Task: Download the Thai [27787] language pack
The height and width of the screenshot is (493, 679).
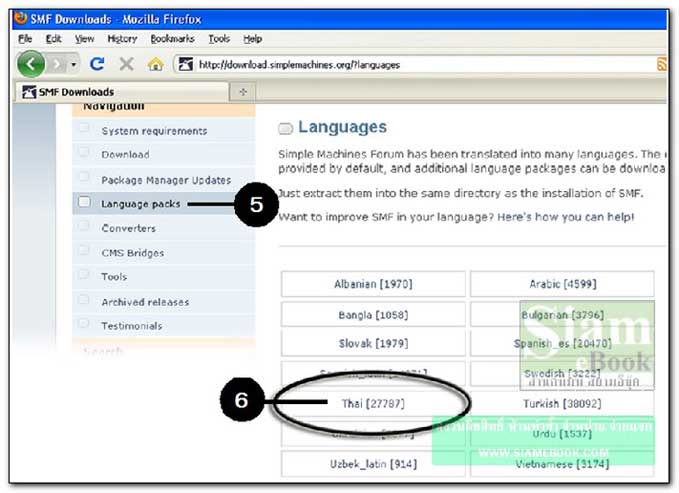Action: point(373,404)
